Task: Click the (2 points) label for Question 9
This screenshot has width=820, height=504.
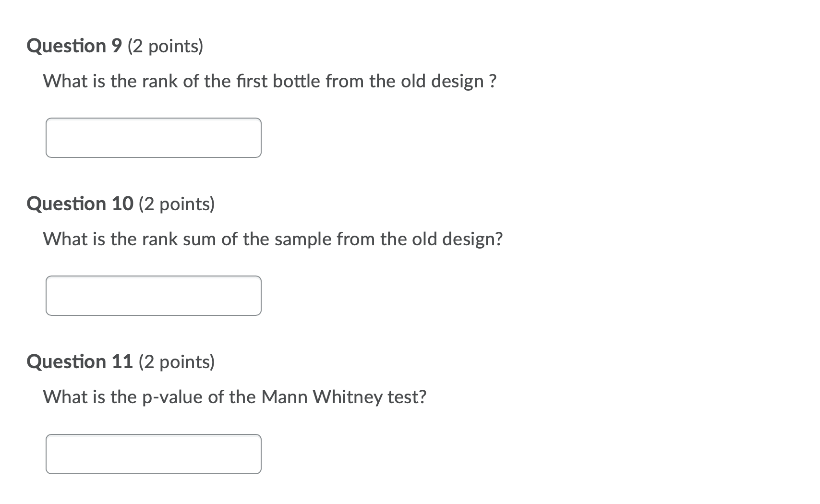Action: [x=165, y=47]
